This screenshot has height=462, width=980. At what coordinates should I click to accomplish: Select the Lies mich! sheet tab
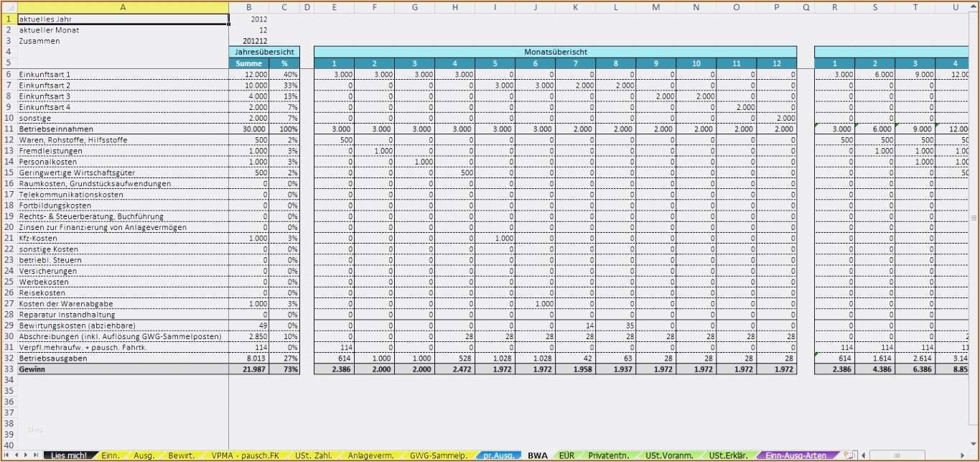pos(68,456)
